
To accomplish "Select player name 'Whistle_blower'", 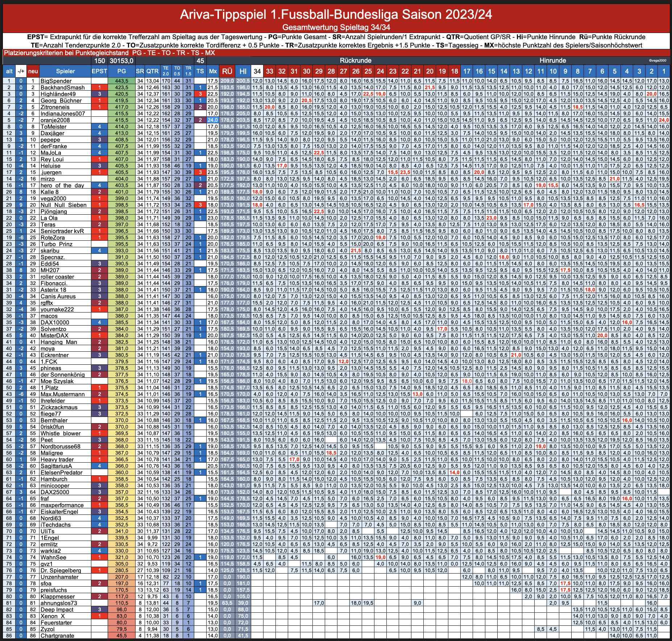I will [x=61, y=433].
